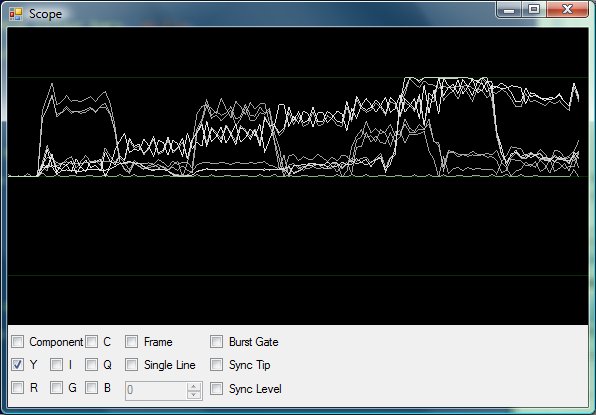Toggle the Q channel checkbox
The height and width of the screenshot is (415, 596).
pos(91,365)
